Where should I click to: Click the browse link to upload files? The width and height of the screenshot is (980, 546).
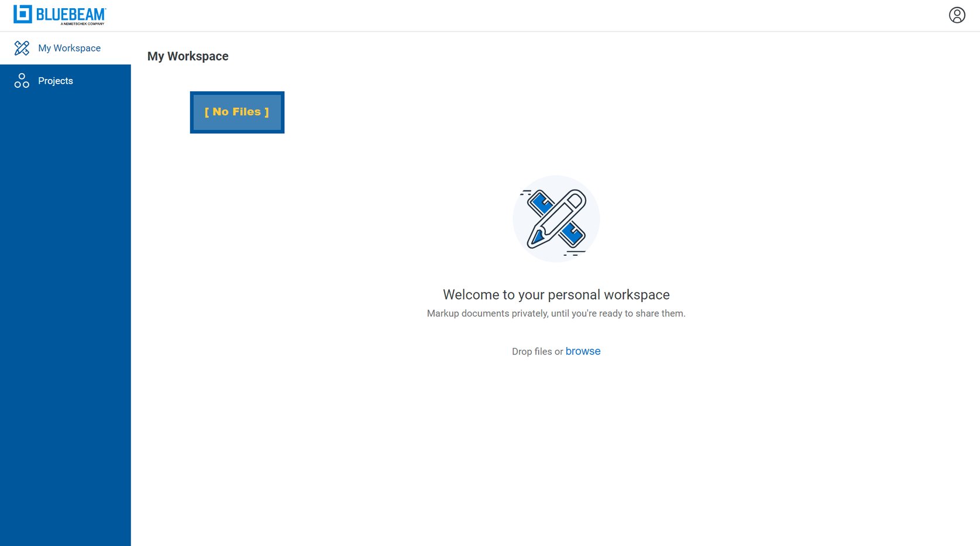click(x=583, y=351)
